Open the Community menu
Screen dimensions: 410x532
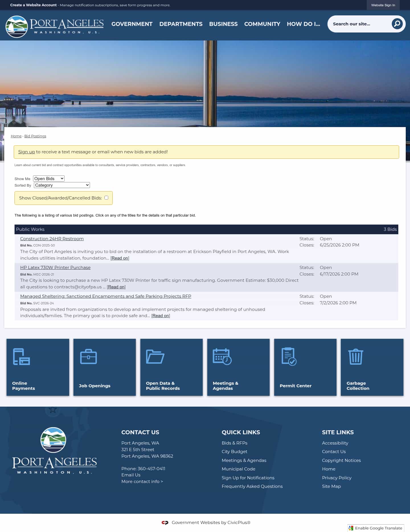(262, 24)
